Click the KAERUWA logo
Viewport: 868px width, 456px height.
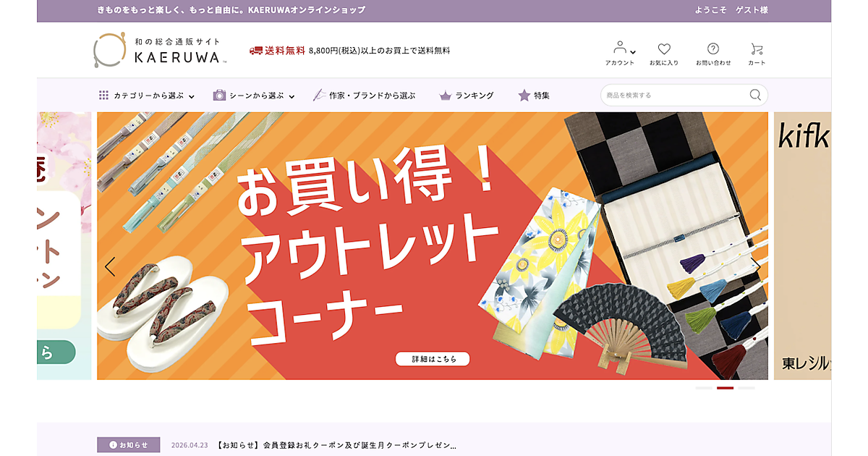[x=159, y=50]
